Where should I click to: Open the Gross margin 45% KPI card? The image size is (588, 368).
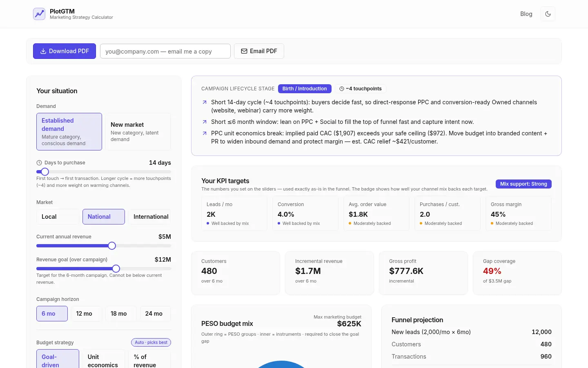[x=519, y=213]
